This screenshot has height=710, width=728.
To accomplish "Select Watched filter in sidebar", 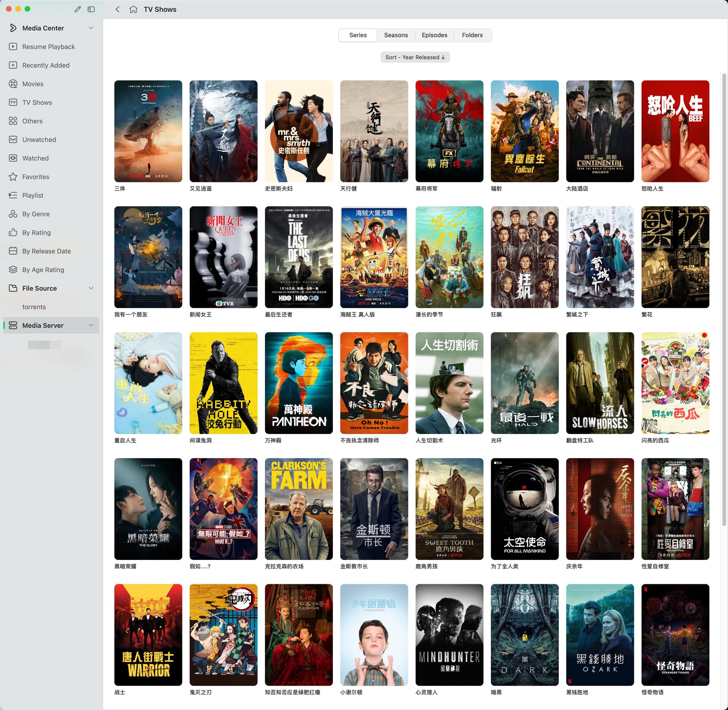I will (x=35, y=158).
